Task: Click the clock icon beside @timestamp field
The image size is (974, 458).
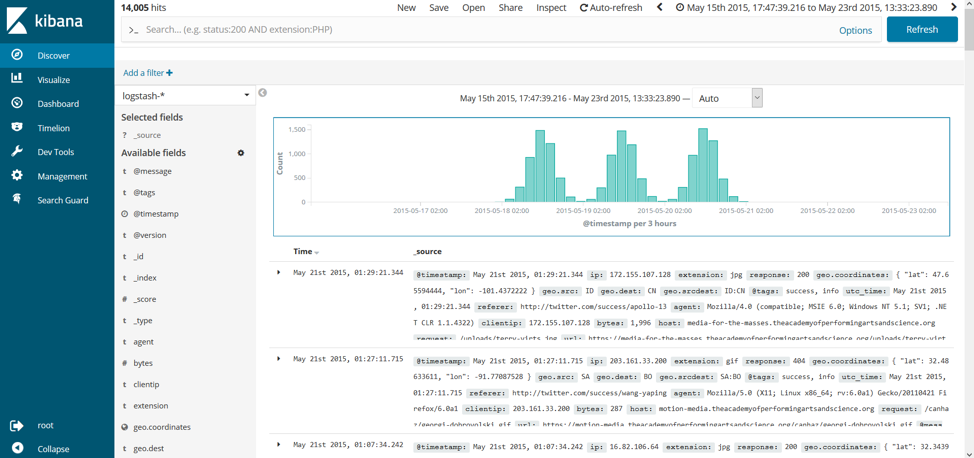Action: pos(125,214)
